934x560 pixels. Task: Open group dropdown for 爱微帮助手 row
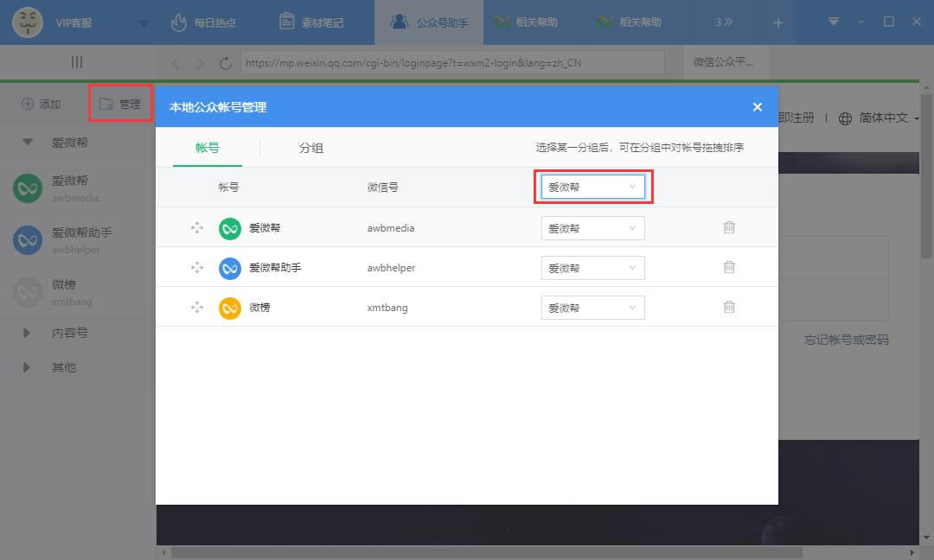tap(592, 268)
